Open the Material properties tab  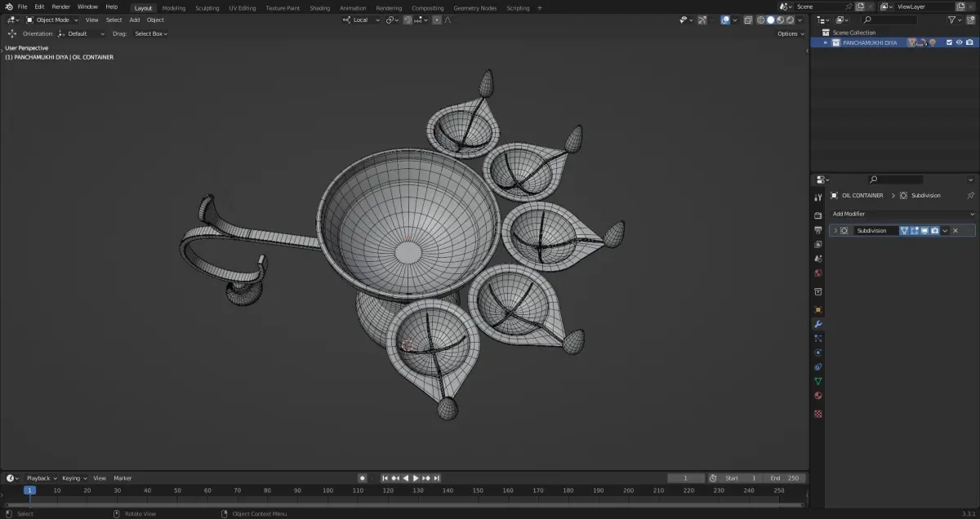pyautogui.click(x=817, y=396)
